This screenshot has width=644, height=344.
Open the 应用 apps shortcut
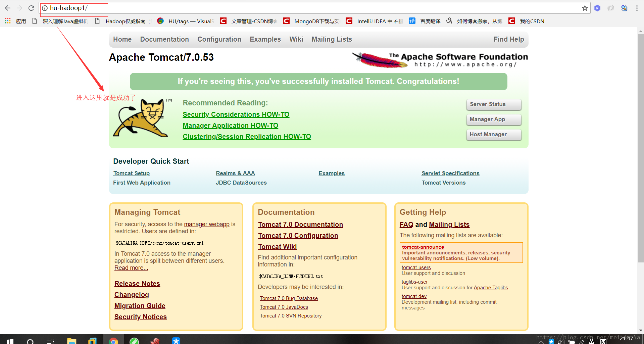[15, 21]
